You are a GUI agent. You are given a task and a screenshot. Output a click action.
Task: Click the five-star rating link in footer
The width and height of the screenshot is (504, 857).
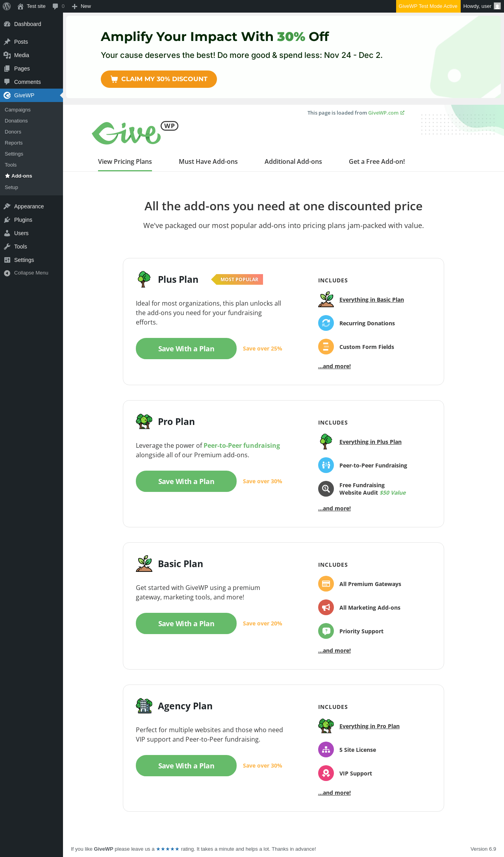[168, 849]
